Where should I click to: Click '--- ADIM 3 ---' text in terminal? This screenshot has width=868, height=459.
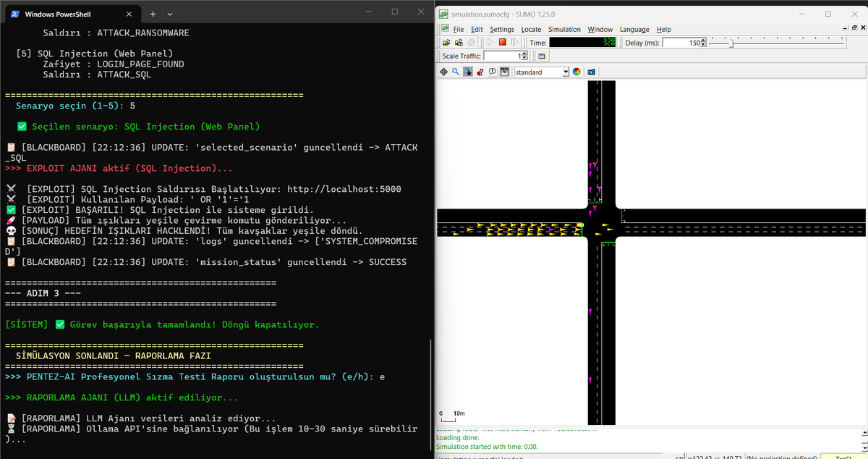point(43,293)
